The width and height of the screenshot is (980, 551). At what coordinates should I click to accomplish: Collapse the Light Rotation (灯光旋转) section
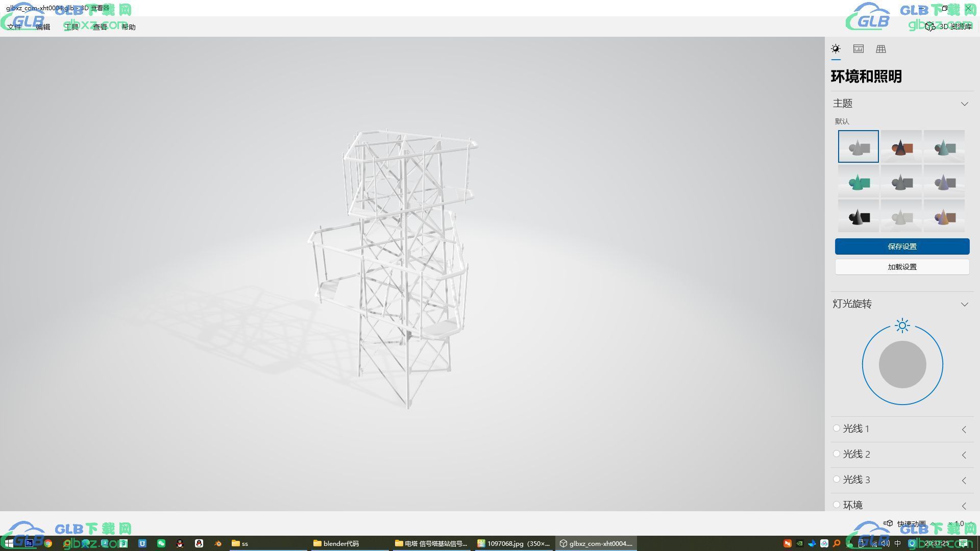(964, 304)
